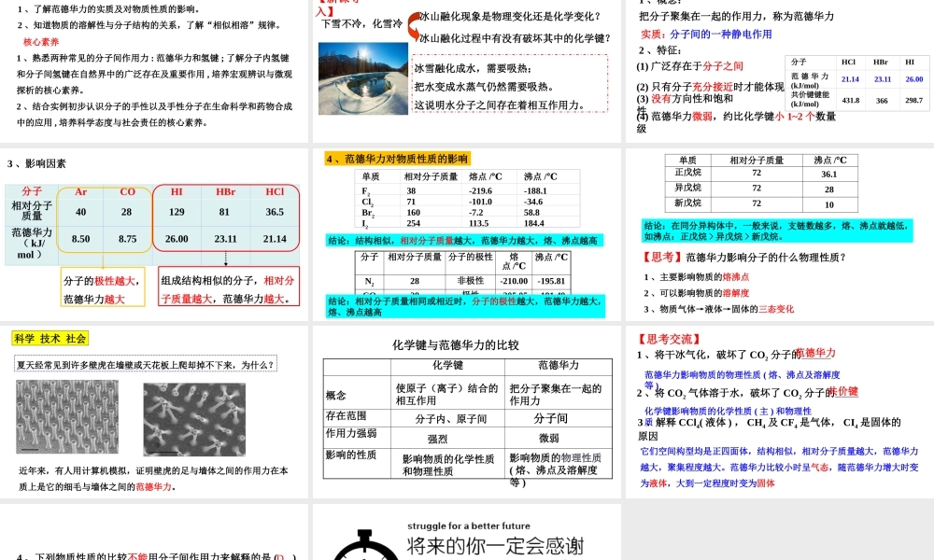Open the slide with 正戊烷 boiling point table
Image resolution: width=934 pixels, height=560 pixels.
[780, 235]
